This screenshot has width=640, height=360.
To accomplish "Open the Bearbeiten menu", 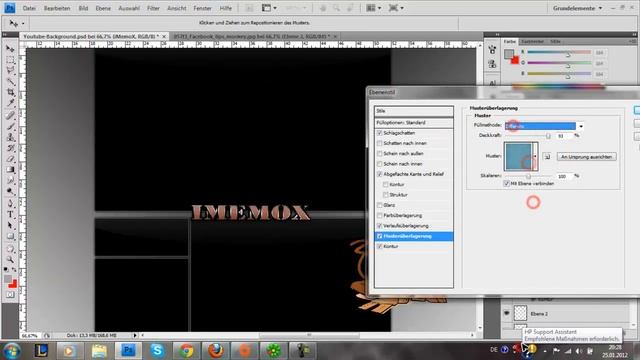I will pyautogui.click(x=57, y=8).
